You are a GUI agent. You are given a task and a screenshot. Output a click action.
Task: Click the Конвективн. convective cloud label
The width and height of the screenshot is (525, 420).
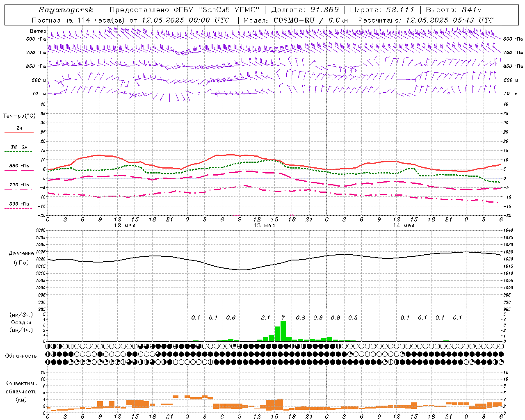tap(21, 383)
